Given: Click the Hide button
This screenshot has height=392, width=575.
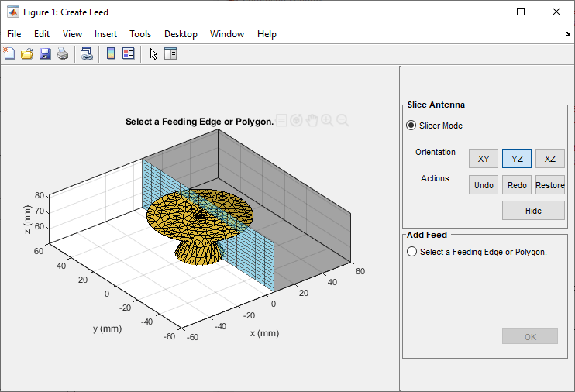Looking at the screenshot, I should coord(533,211).
